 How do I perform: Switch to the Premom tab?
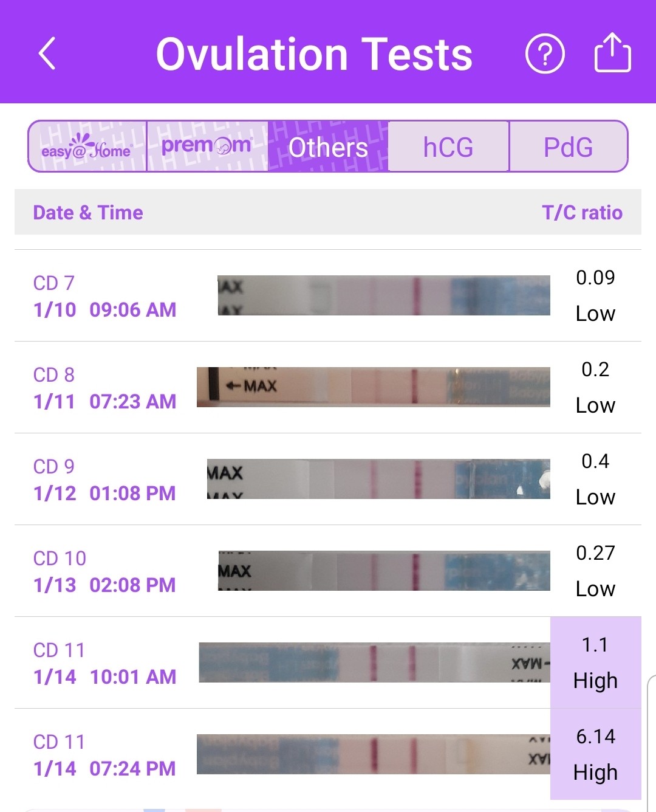(207, 147)
